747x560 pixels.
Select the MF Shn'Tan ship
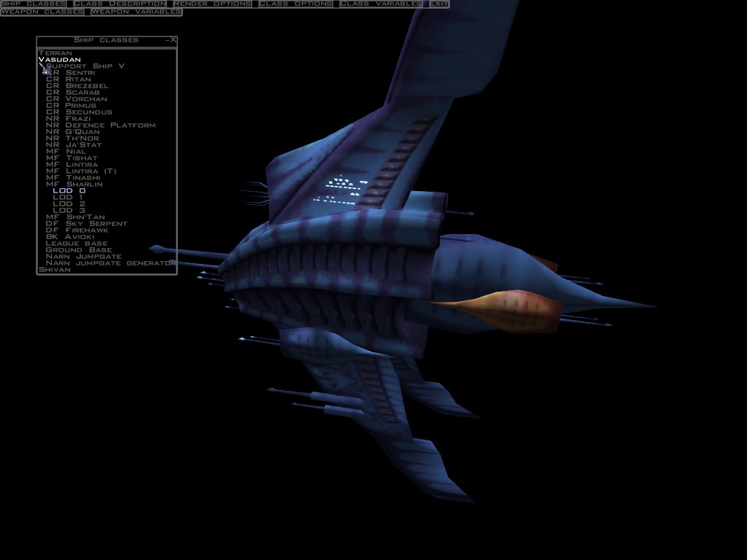click(75, 217)
